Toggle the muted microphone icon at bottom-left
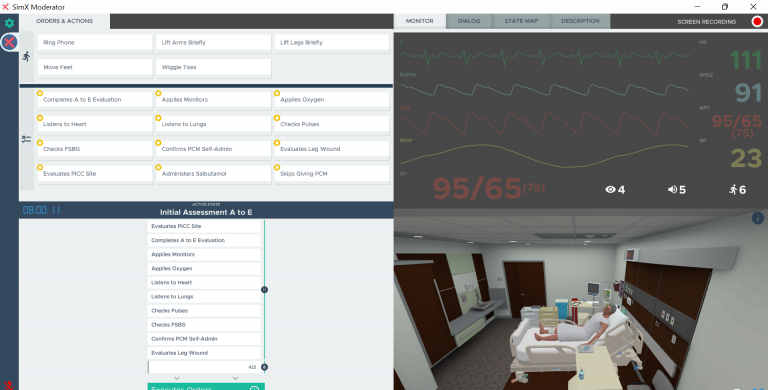 8,386
